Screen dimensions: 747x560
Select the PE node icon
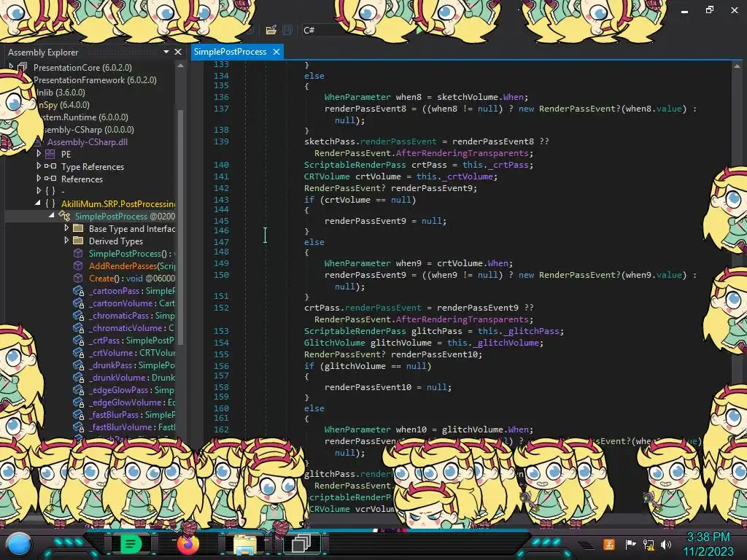[50, 154]
